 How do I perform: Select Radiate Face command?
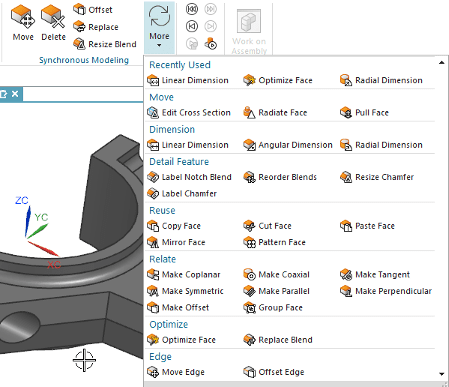(x=275, y=113)
